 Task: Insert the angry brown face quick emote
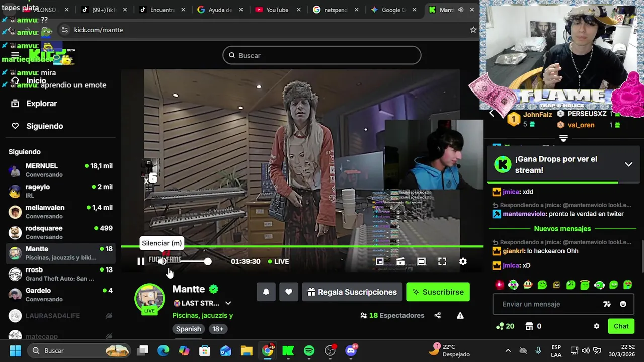point(556,285)
